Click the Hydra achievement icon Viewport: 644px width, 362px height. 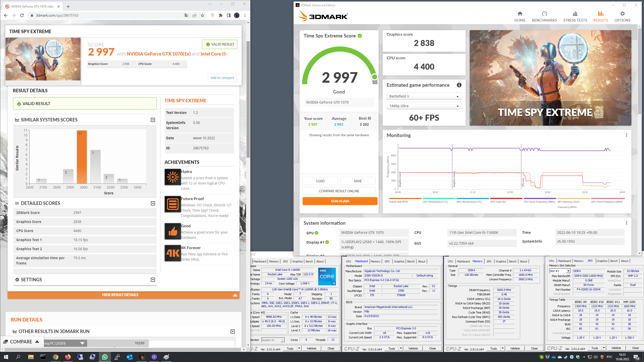click(x=173, y=177)
